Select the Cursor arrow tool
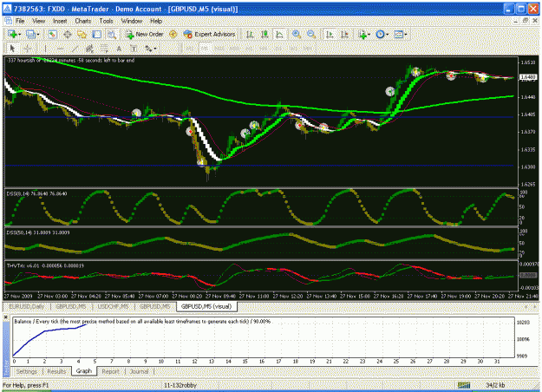This screenshot has width=542, height=392. point(12,49)
